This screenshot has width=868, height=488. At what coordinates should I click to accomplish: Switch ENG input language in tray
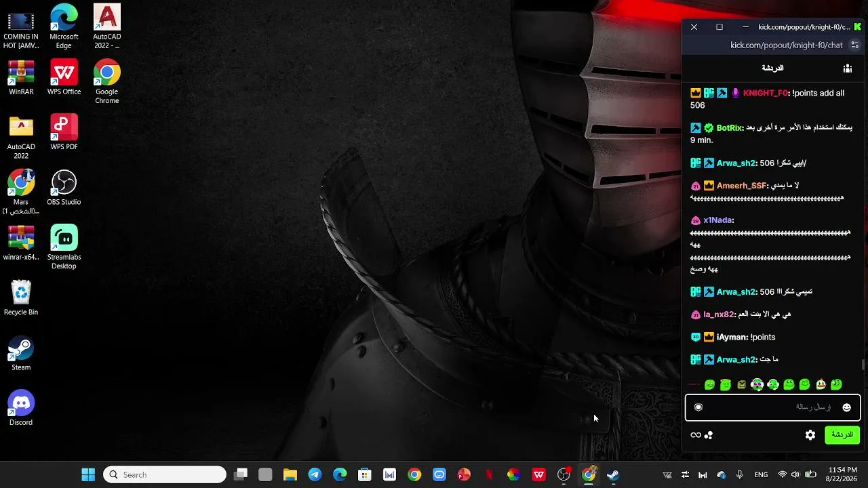[761, 474]
